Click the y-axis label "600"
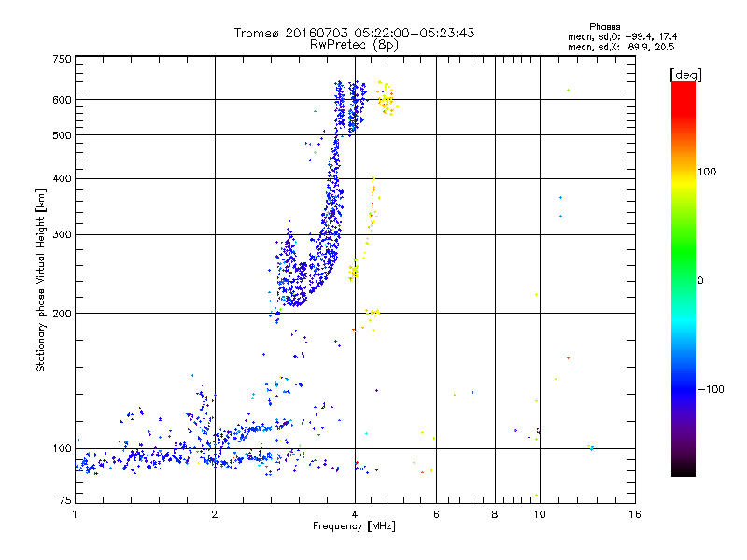The image size is (747, 560). click(62, 100)
